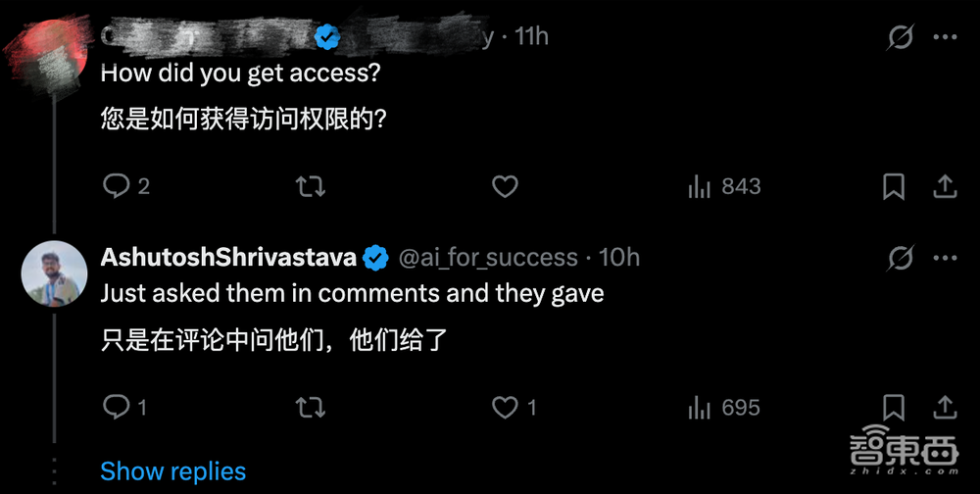Bookmark AshutoshShrivastava's reply

click(894, 407)
